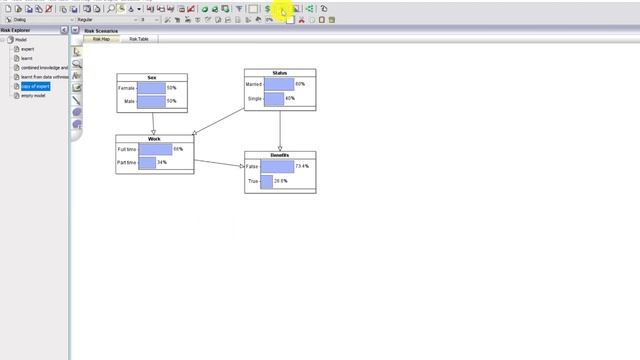Click the New model icon in toolbar
Screen dimensions: 640x360
(x=8, y=9)
